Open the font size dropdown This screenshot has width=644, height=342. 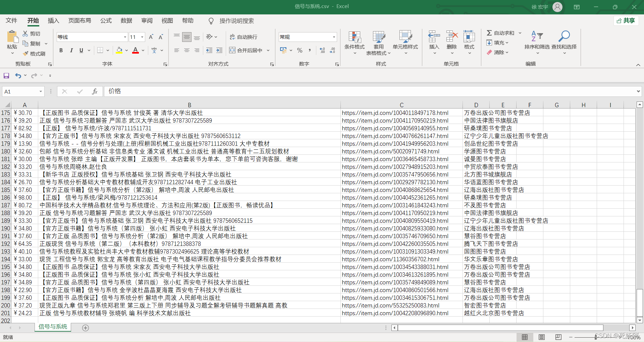tap(142, 37)
